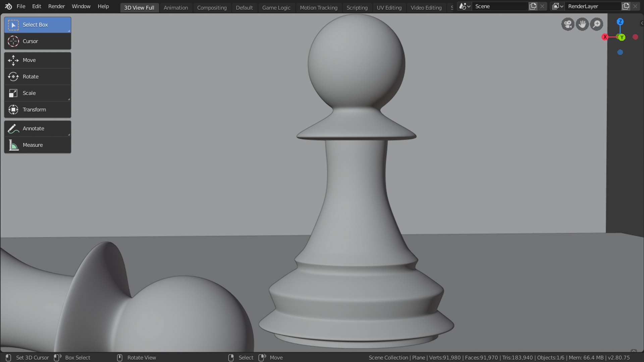Click the RenderLayer name field
Image resolution: width=644 pixels, height=362 pixels.
point(593,6)
